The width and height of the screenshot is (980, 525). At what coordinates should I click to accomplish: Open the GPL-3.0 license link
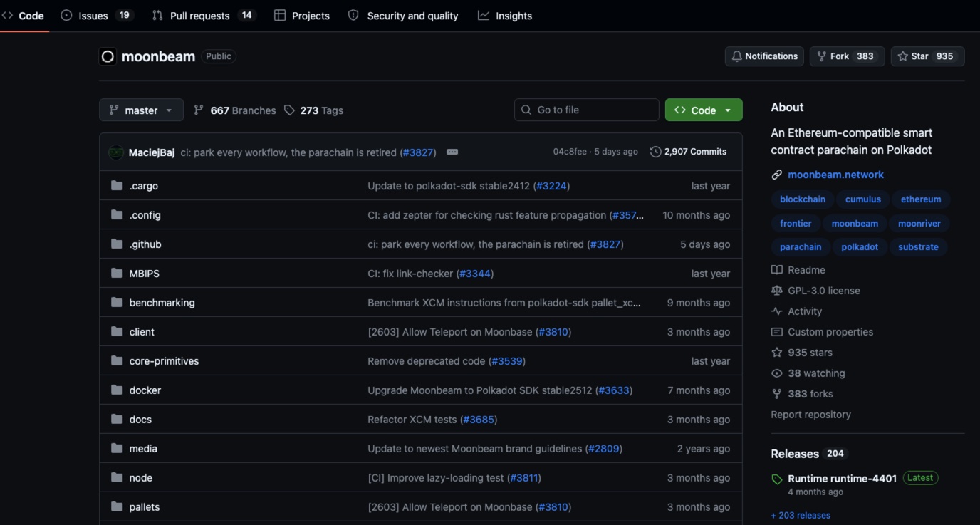pyautogui.click(x=815, y=291)
